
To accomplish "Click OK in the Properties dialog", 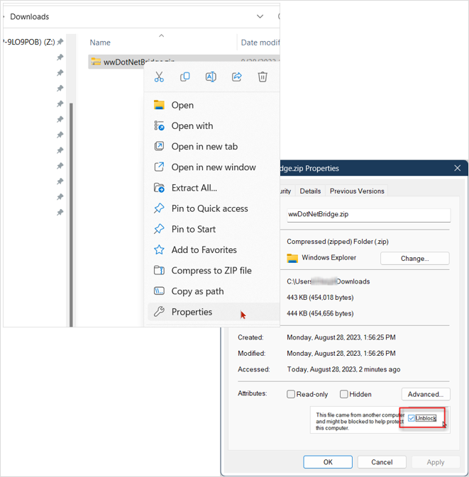I will 328,462.
